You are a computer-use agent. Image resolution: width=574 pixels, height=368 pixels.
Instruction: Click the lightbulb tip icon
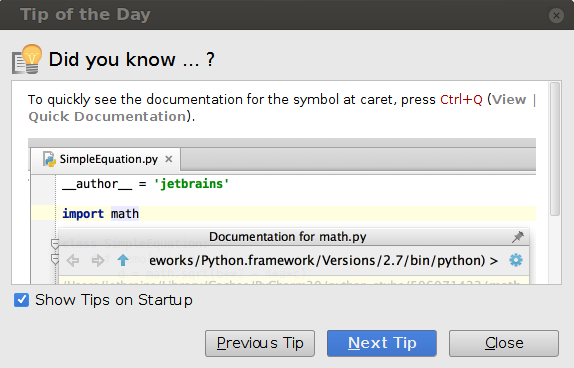tap(27, 59)
